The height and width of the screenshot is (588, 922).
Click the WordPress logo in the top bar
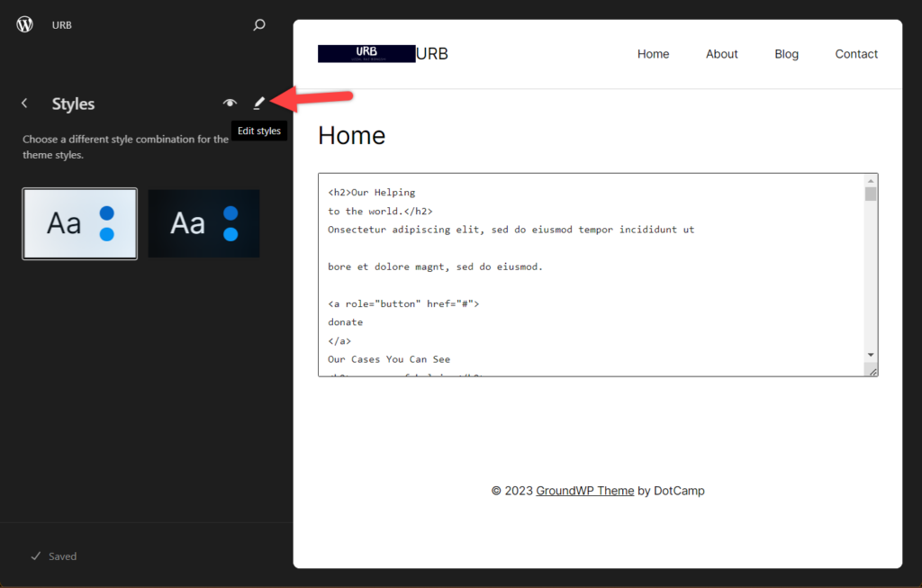(23, 24)
